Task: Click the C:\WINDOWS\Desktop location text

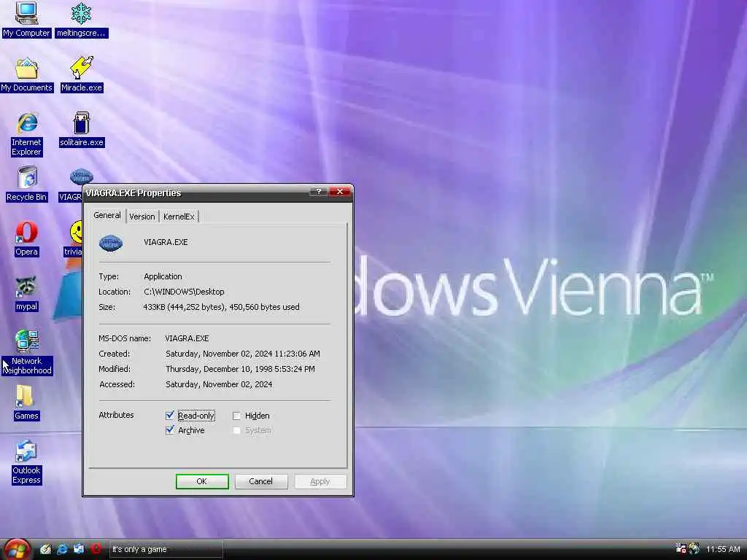Action: tap(184, 292)
